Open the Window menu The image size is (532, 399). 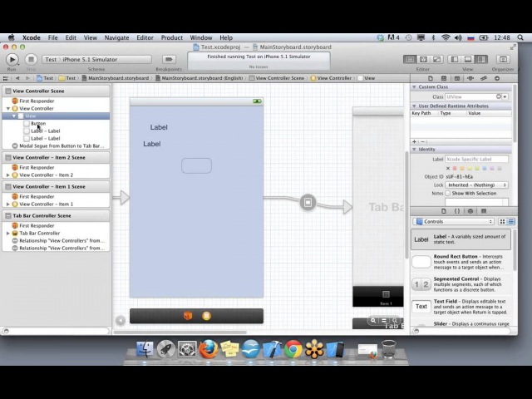(201, 37)
